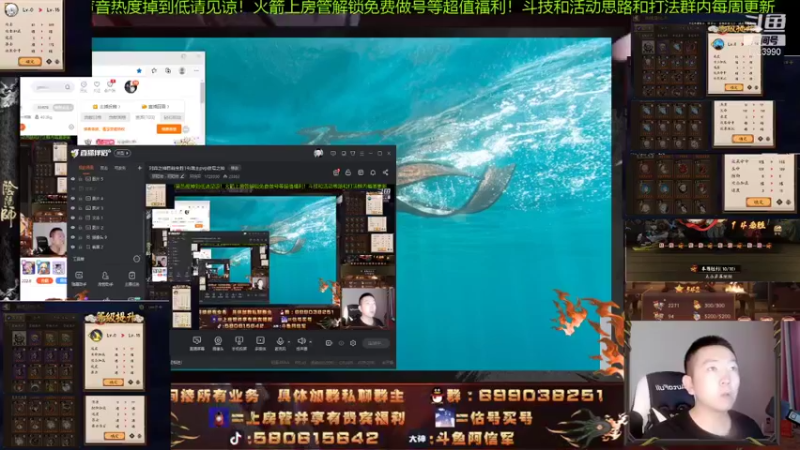Add a new scene with plus icon
The image size is (800, 450).
140,168
